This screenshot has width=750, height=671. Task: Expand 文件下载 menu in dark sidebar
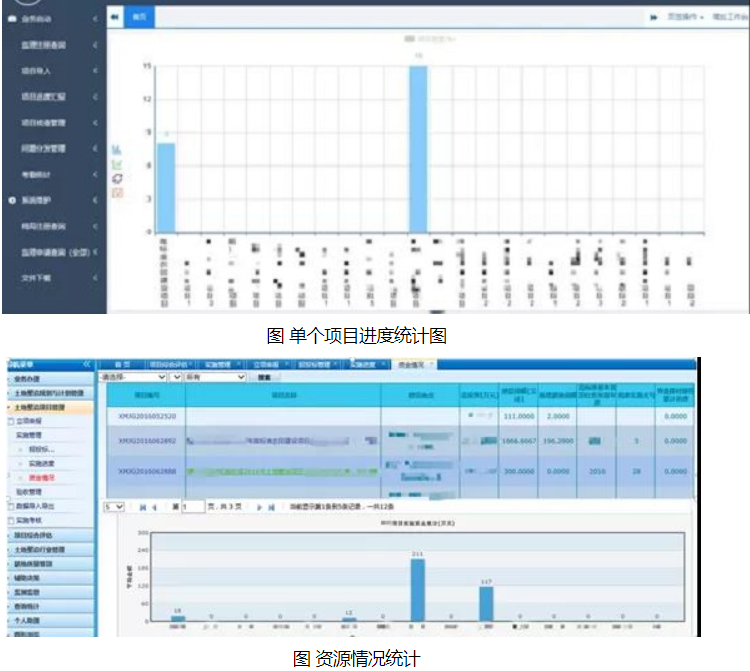pos(95,278)
